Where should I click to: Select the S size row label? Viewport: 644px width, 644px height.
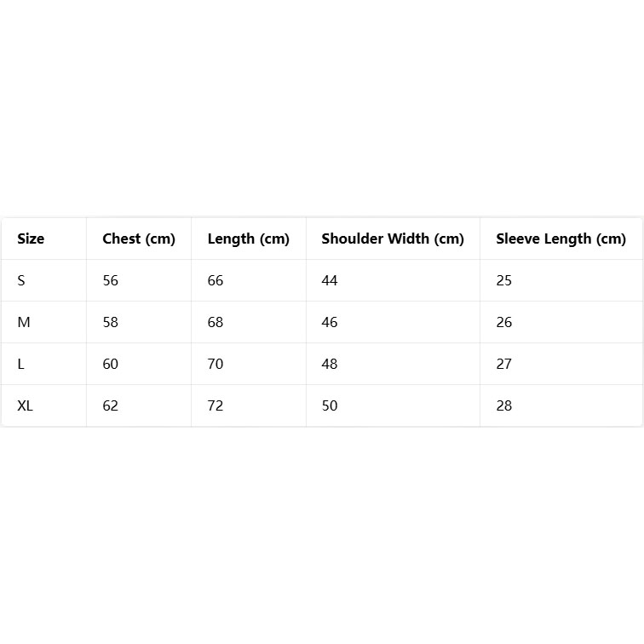21,280
